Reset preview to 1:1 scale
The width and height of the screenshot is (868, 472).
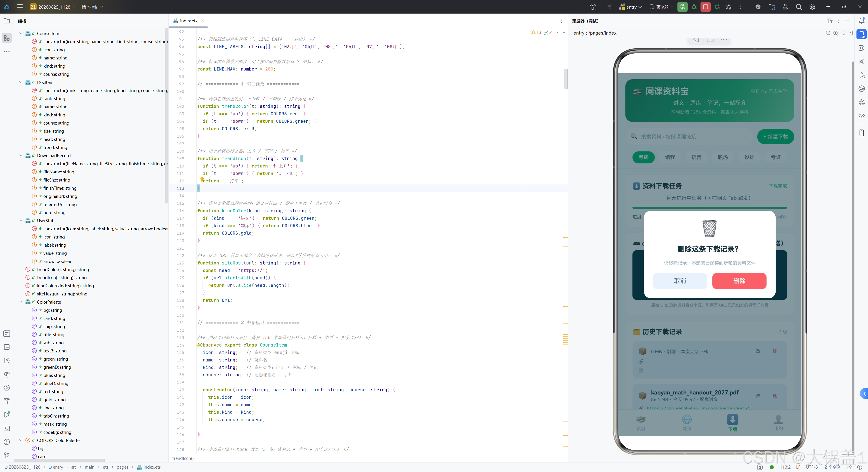point(850,33)
